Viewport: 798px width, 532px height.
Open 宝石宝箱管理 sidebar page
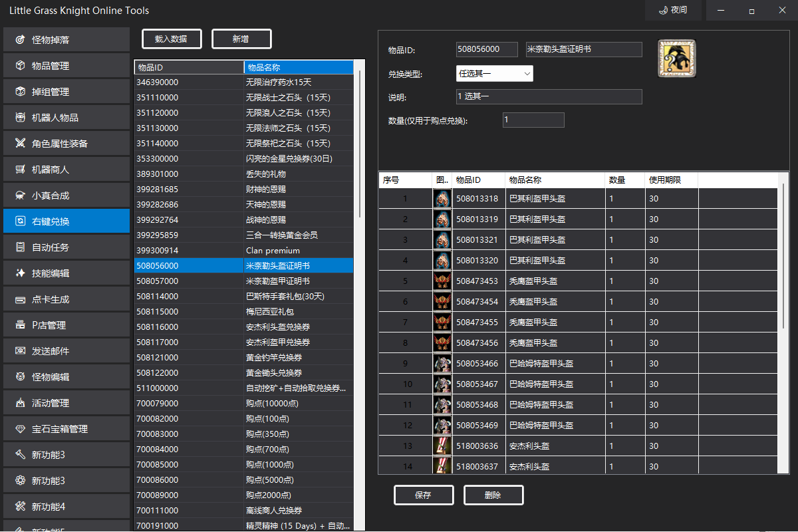(66, 429)
